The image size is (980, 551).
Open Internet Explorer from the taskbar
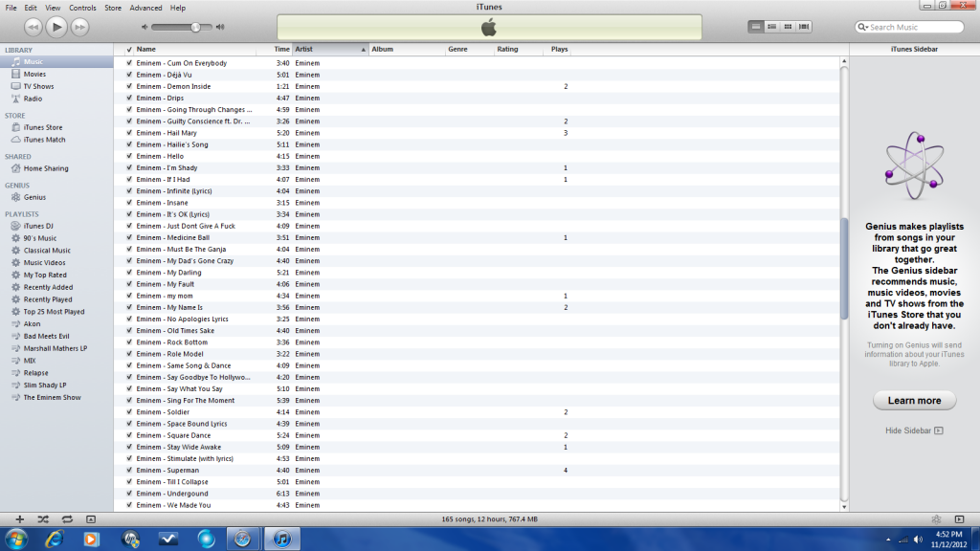55,539
